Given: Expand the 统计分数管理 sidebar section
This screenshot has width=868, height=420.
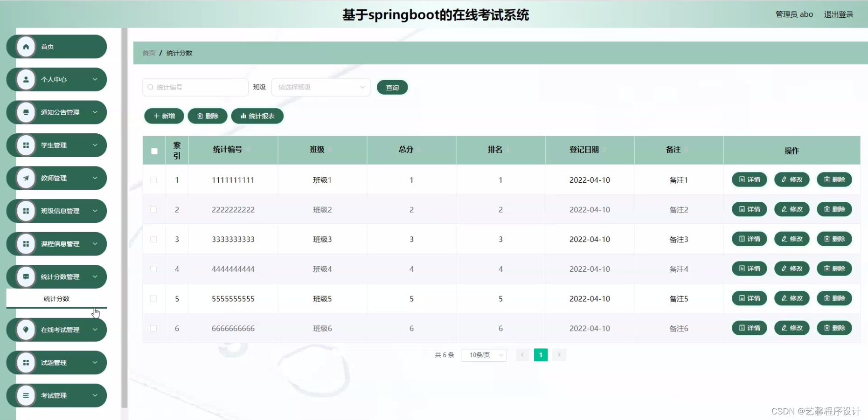Looking at the screenshot, I should coord(56,276).
